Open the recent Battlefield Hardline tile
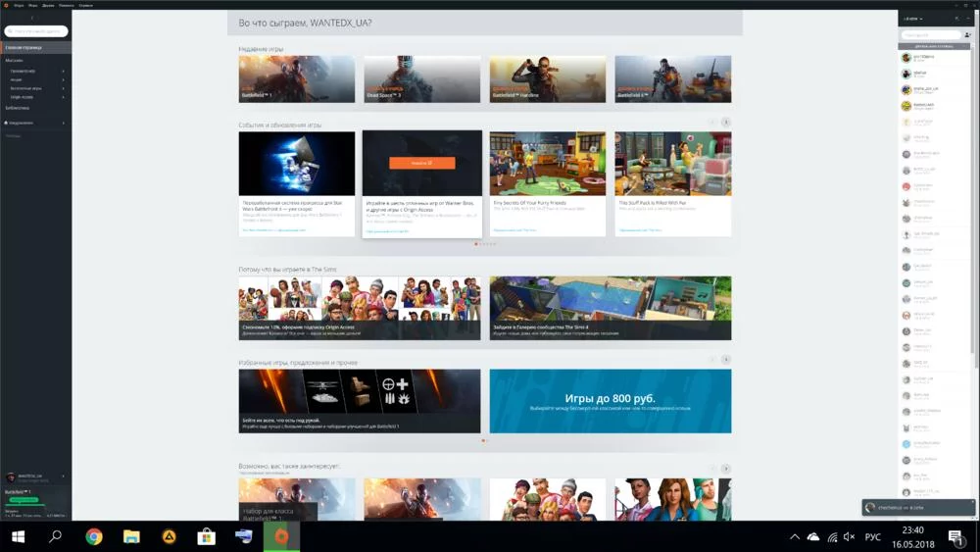 click(548, 78)
